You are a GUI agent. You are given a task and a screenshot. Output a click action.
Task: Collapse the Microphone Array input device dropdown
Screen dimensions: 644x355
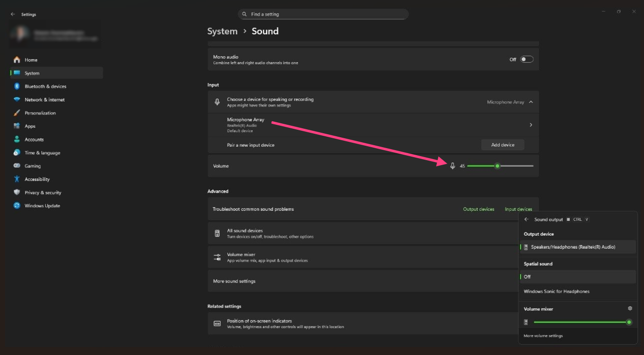531,102
